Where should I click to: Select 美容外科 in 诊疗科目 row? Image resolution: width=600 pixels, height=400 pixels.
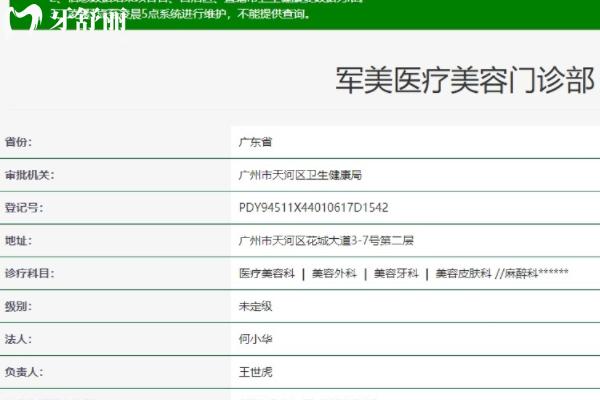tap(334, 274)
